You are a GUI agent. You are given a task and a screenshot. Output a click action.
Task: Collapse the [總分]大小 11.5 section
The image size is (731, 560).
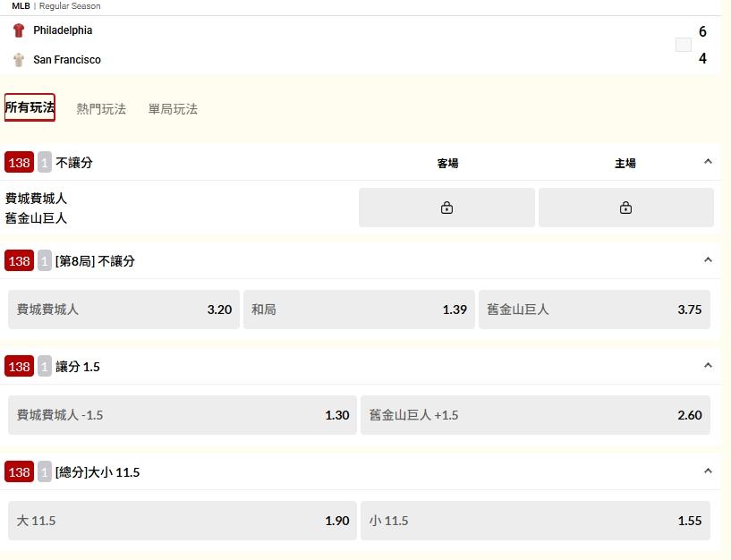pyautogui.click(x=708, y=471)
